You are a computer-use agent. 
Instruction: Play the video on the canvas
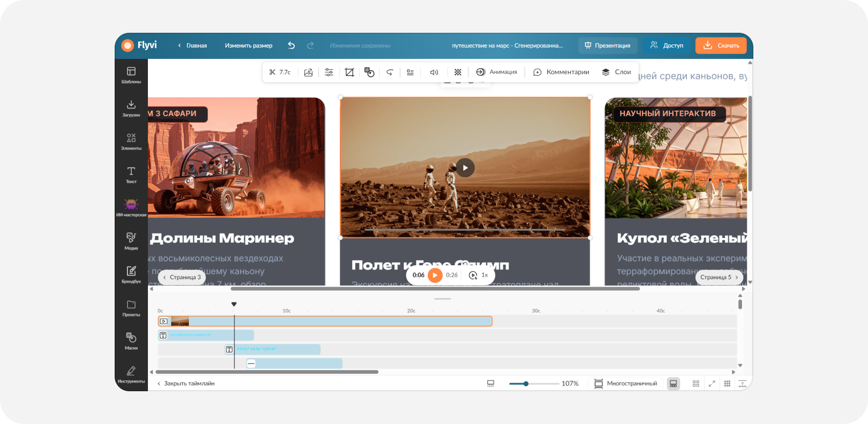click(465, 167)
